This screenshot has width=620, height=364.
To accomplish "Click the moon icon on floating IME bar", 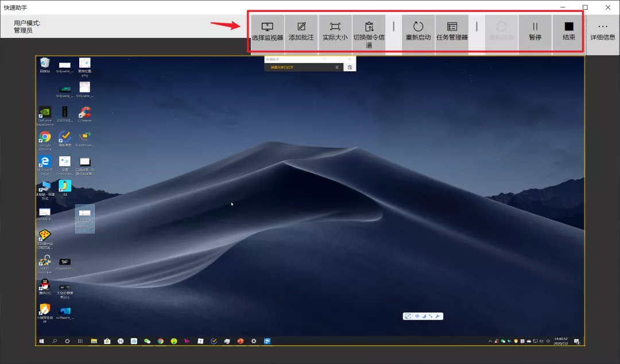I will (x=424, y=316).
